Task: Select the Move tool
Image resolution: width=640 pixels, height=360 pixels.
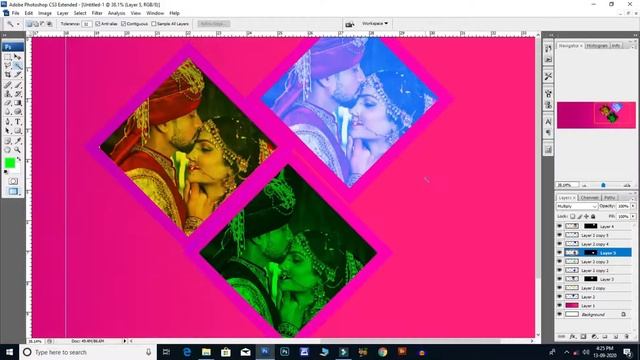Action: 18,58
